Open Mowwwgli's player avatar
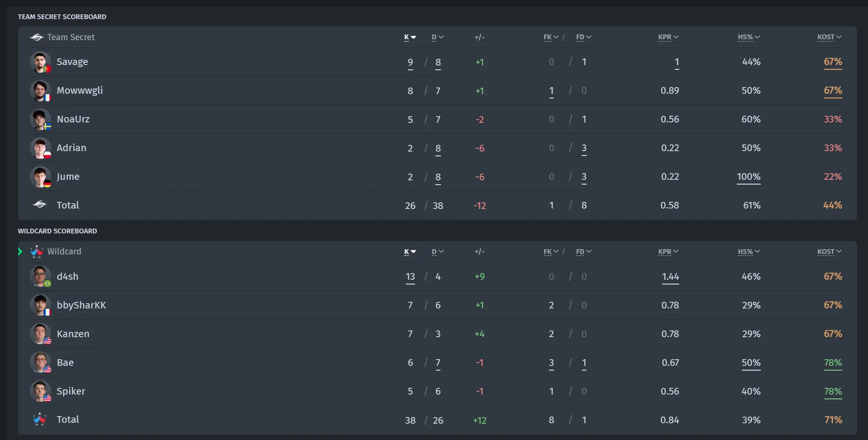The image size is (868, 440). tap(40, 91)
